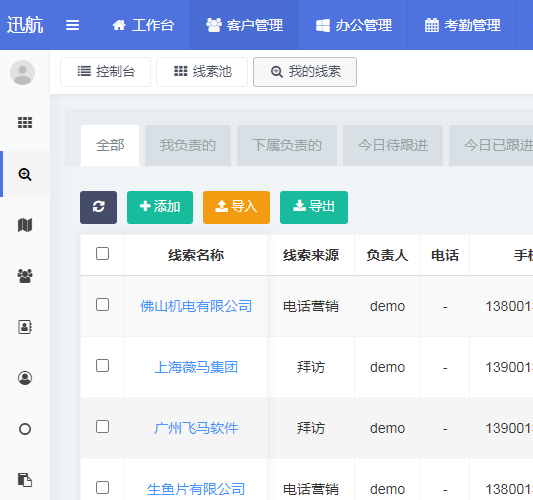Open the empty circle sidebar icon
Viewport: 533px width, 500px height.
coord(25,429)
